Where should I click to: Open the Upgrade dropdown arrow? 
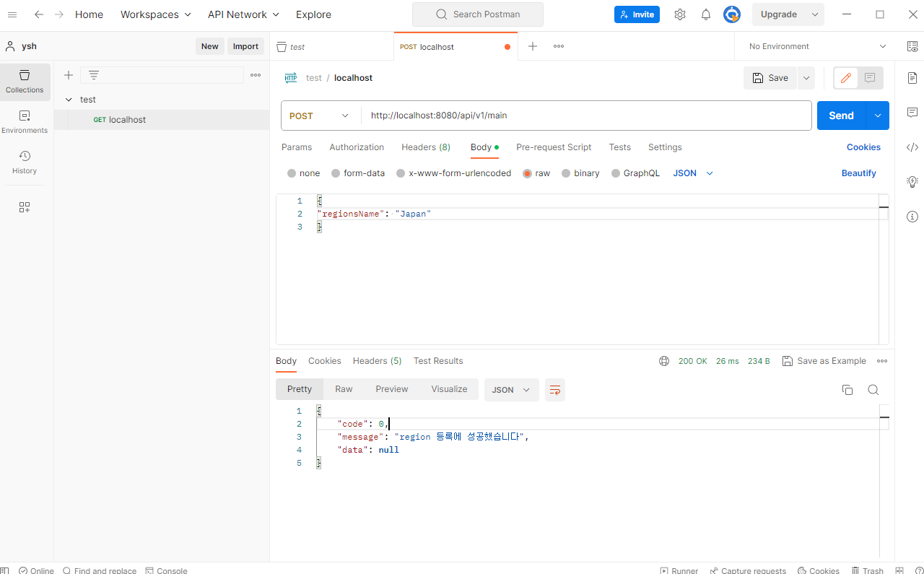815,14
